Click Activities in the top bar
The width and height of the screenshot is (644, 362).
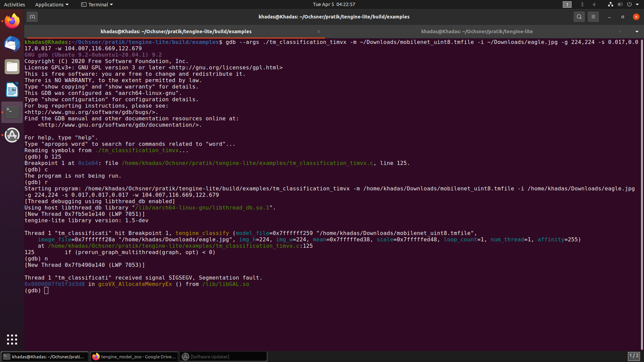(x=14, y=4)
